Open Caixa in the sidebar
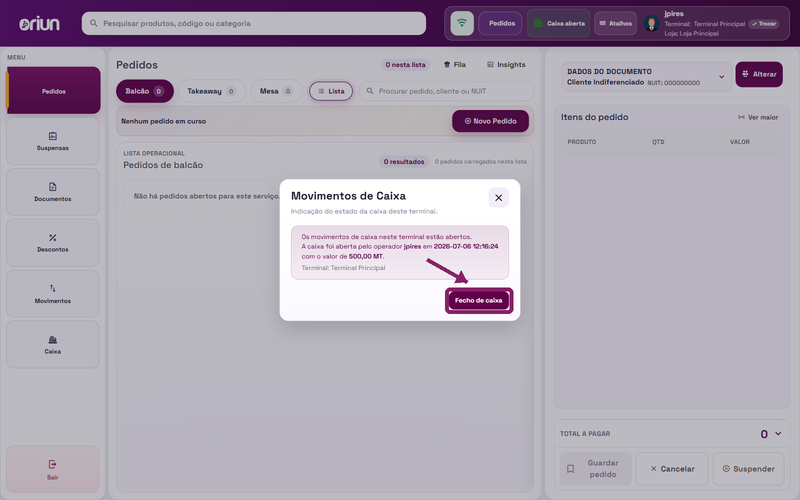The width and height of the screenshot is (800, 500). tap(53, 344)
